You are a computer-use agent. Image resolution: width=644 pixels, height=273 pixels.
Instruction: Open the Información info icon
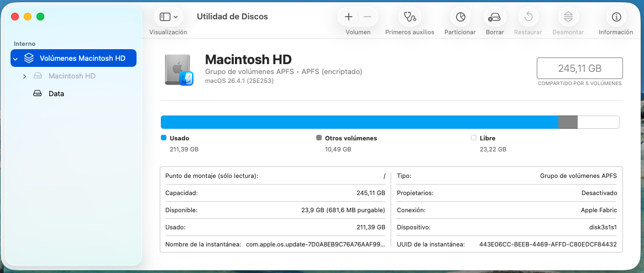tap(616, 17)
